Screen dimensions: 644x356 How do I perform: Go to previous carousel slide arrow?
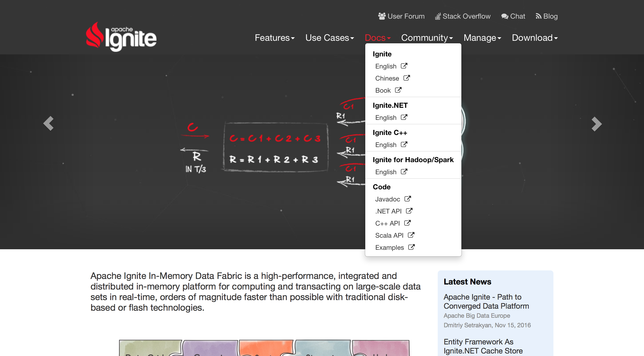pos(49,123)
